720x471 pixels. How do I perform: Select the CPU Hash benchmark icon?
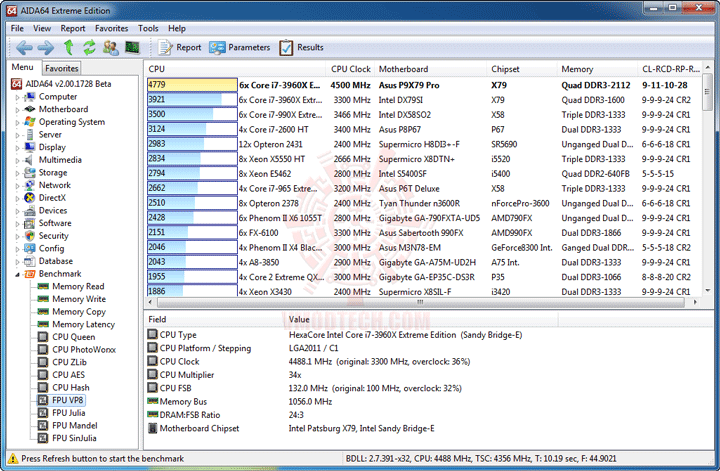(43, 388)
